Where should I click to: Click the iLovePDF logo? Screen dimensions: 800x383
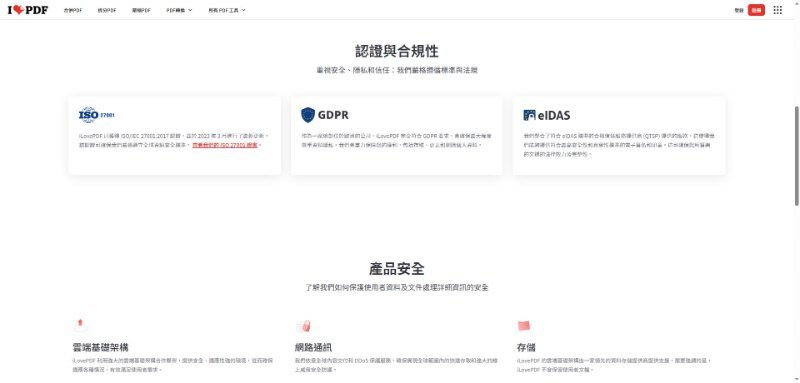tap(28, 10)
